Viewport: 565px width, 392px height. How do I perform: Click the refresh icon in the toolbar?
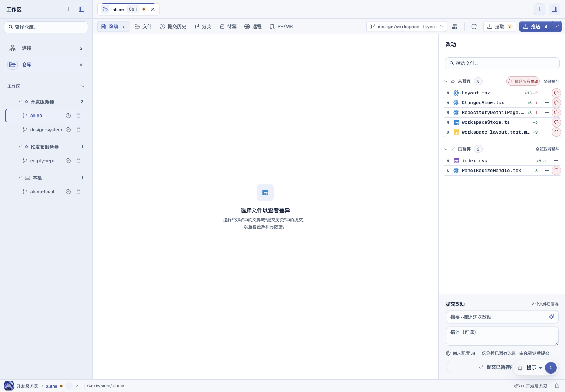click(474, 27)
